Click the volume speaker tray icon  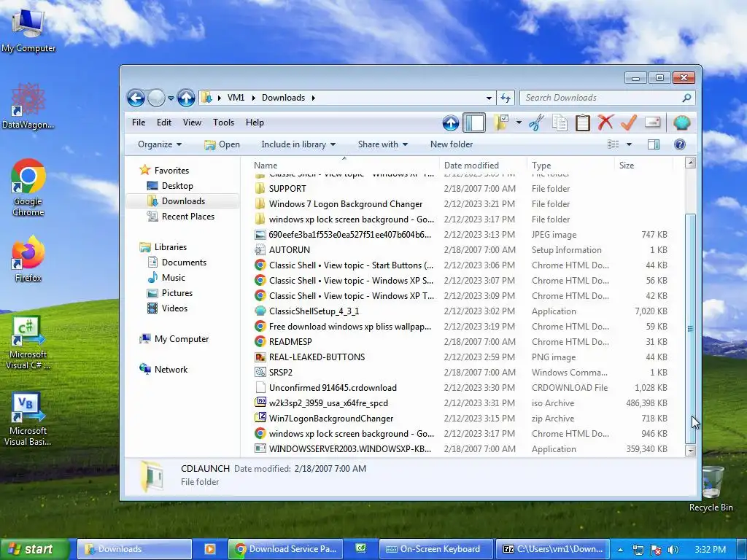click(x=673, y=550)
